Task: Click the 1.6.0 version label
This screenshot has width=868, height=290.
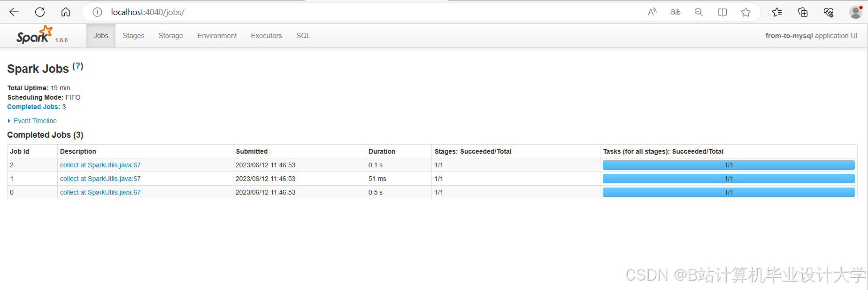Action: pyautogui.click(x=61, y=40)
